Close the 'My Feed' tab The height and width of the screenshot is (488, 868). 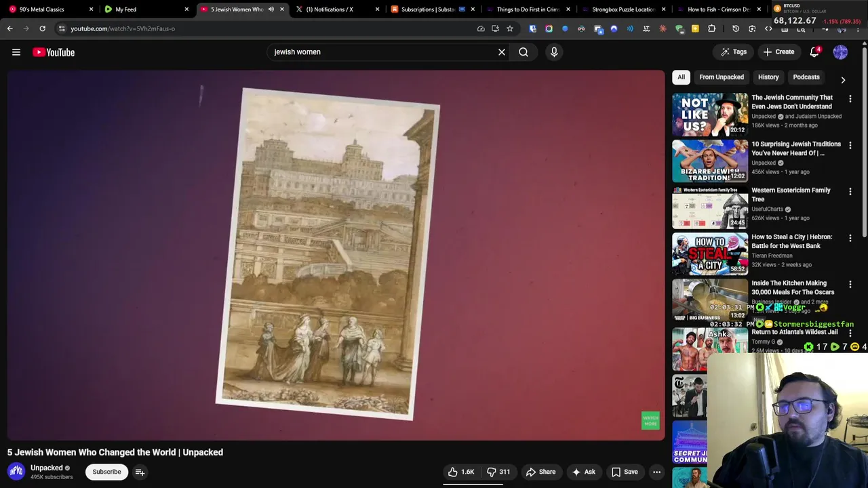(x=186, y=9)
